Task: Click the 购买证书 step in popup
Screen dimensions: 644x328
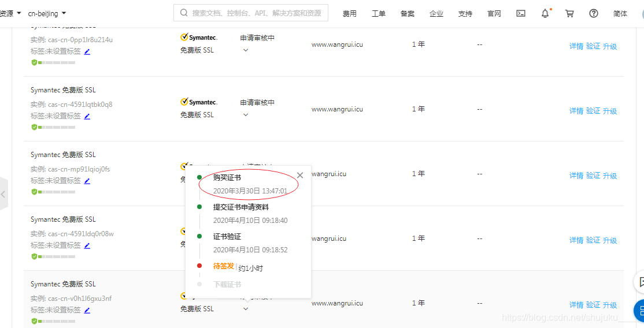Action: 227,178
